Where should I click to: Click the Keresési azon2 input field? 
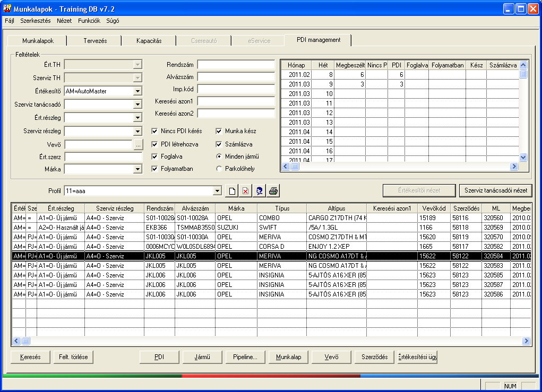(x=236, y=114)
